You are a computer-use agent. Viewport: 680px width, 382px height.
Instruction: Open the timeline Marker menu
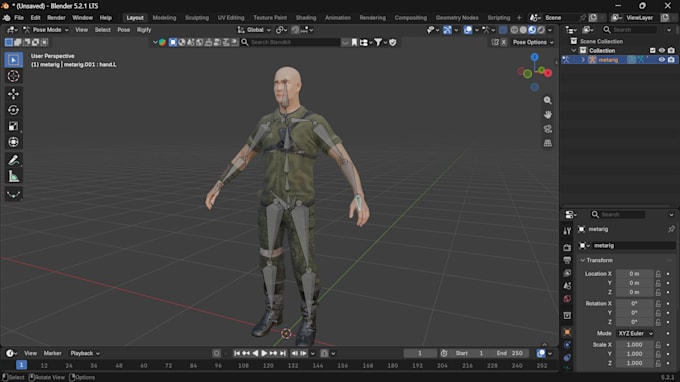point(52,353)
